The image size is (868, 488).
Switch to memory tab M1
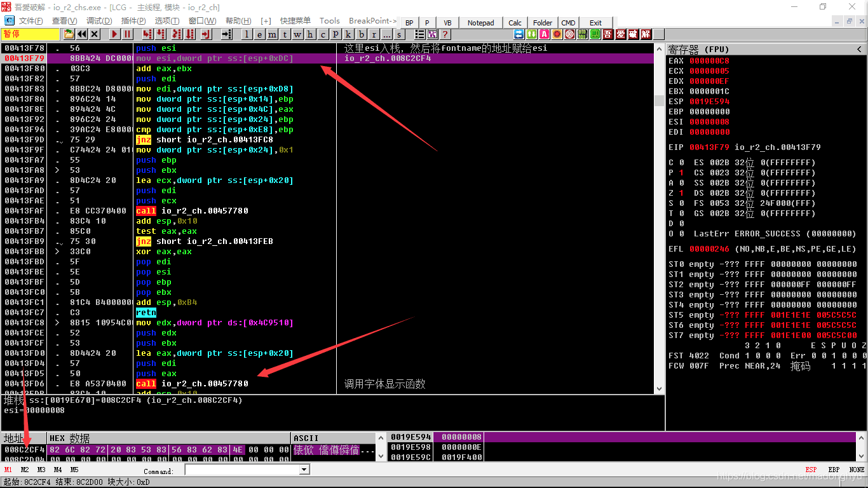coord(8,470)
